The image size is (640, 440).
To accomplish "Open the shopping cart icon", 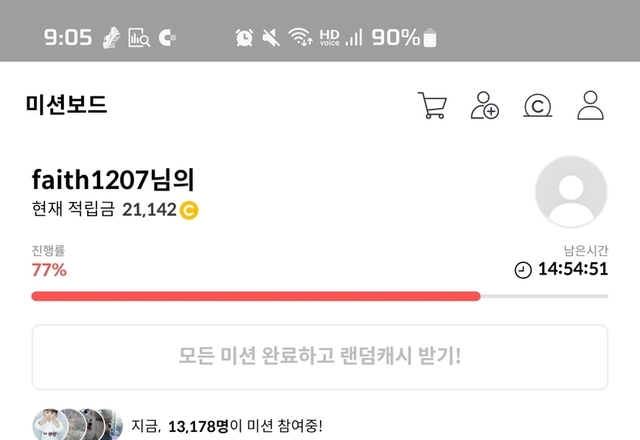I will (x=433, y=105).
